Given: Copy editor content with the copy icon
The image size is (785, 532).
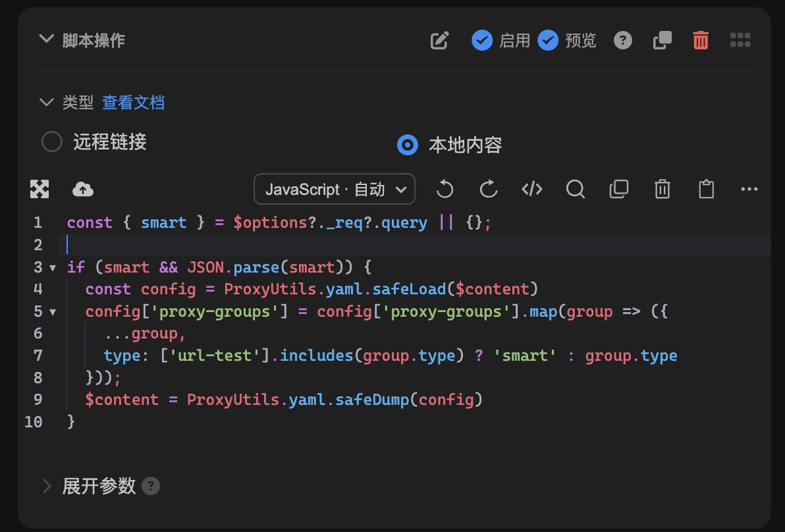Looking at the screenshot, I should click(619, 189).
